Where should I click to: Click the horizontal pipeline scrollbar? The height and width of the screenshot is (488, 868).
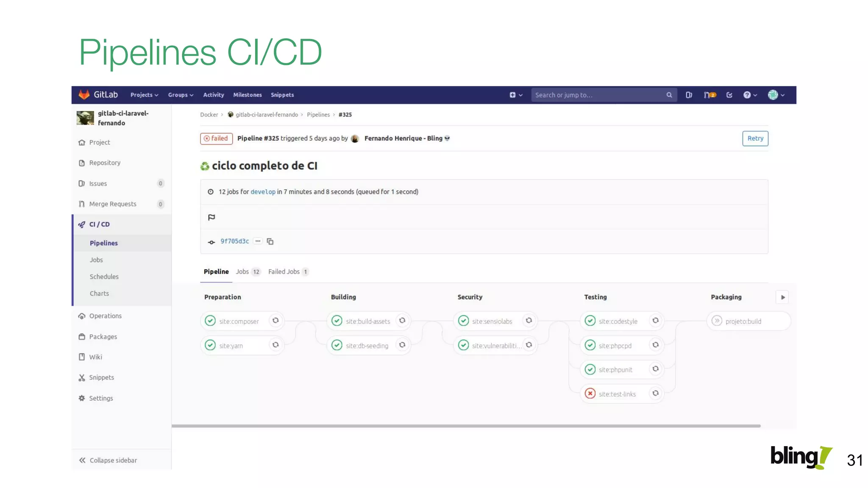[466, 426]
